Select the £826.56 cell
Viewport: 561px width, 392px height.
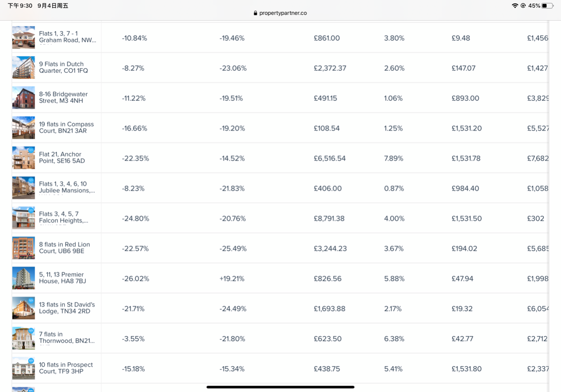tap(327, 279)
